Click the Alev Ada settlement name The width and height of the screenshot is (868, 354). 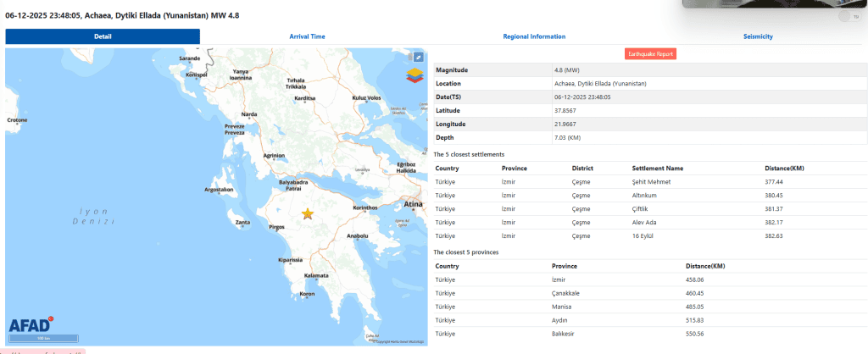(644, 223)
